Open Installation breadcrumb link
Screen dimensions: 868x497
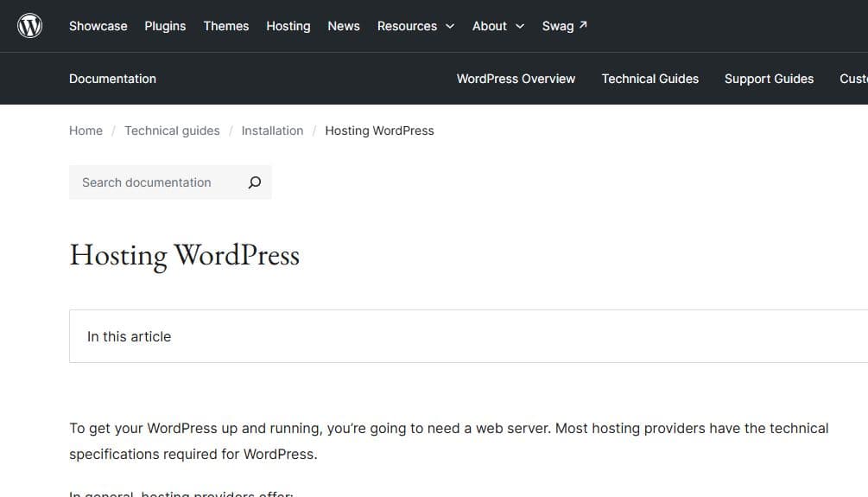click(x=272, y=131)
